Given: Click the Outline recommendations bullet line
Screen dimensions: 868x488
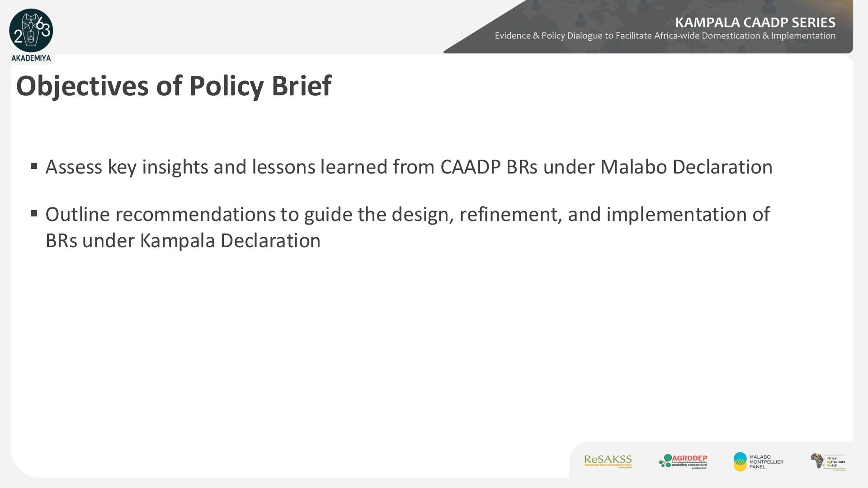Looking at the screenshot, I should point(407,214).
